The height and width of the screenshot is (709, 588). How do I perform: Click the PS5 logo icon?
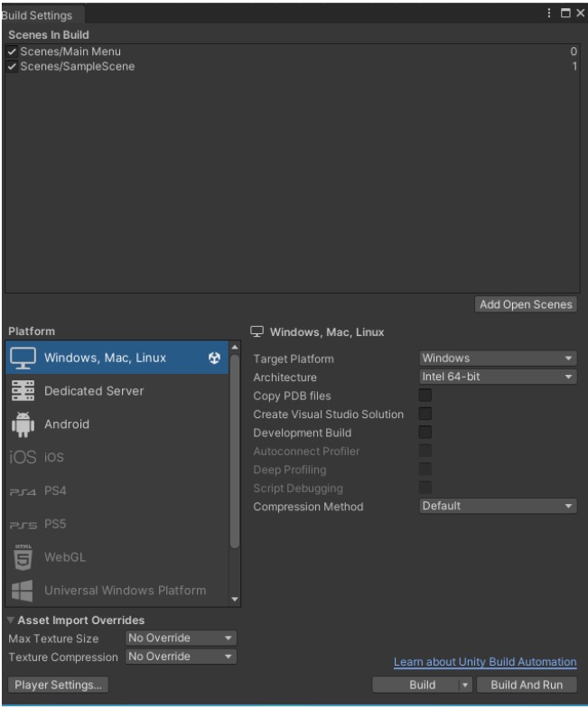point(23,525)
